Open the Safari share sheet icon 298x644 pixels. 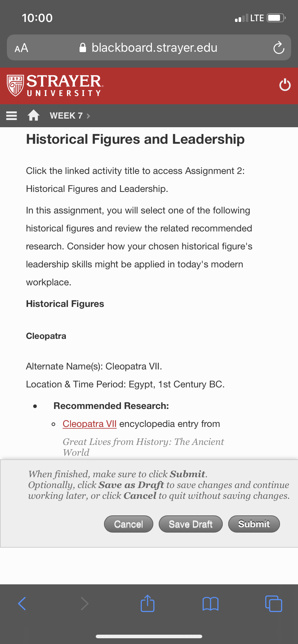pos(148,603)
